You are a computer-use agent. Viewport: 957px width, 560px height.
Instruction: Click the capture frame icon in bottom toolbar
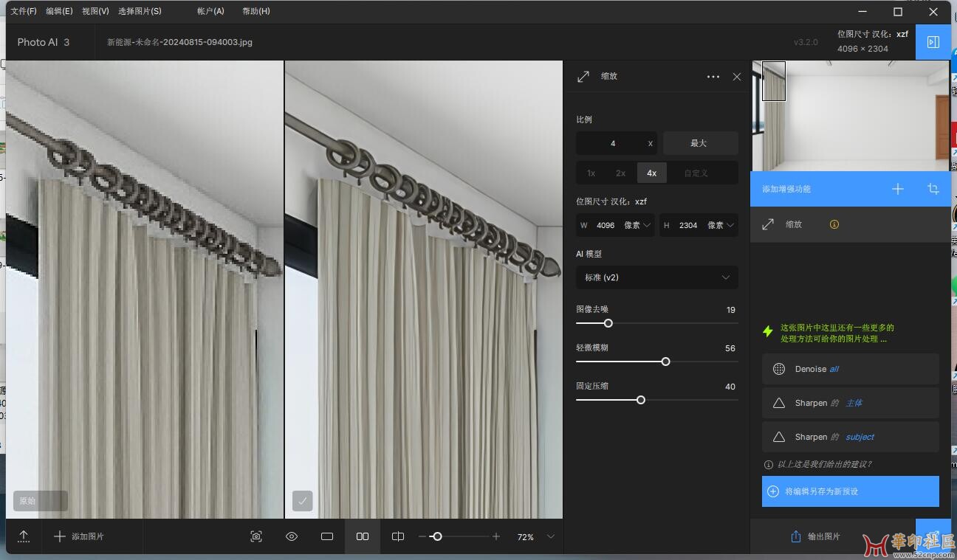(x=256, y=536)
